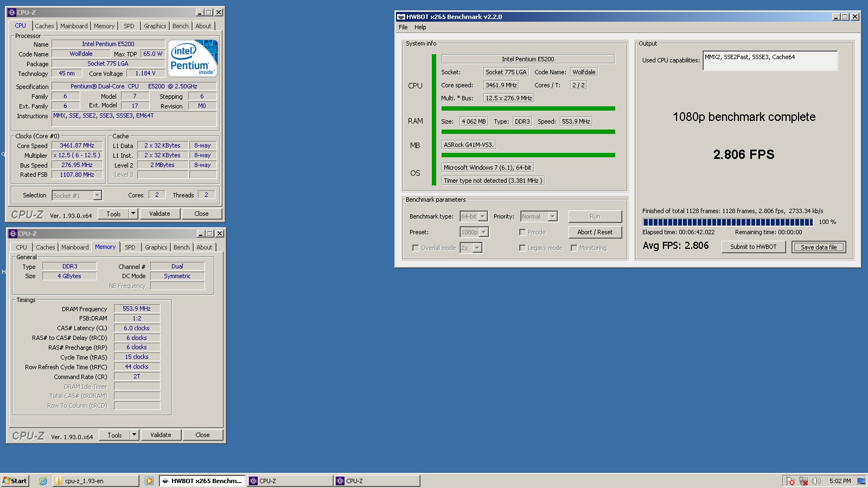
Task: Switch to CPU tab in the Memory CPU-Z window
Action: 21,247
